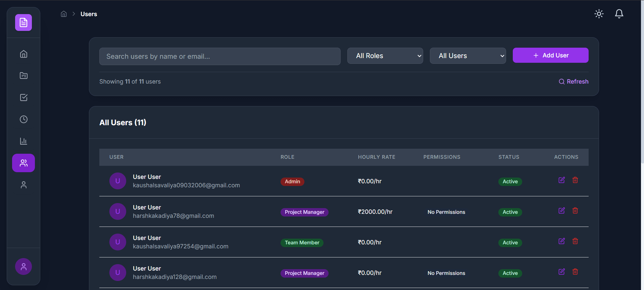Open the Time tracking clock sidebar icon

tap(23, 119)
